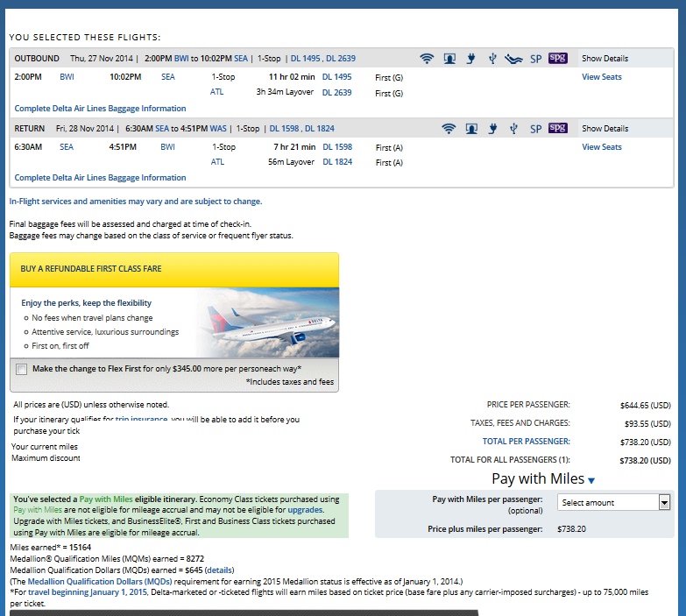Click the outbound personal video screen icon
Screen dimensions: 686x616
(x=449, y=59)
